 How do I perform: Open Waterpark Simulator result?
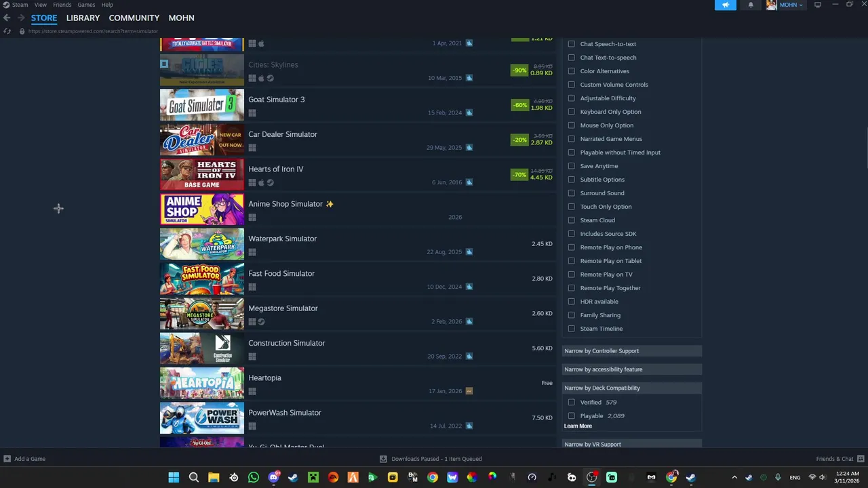[x=358, y=244]
